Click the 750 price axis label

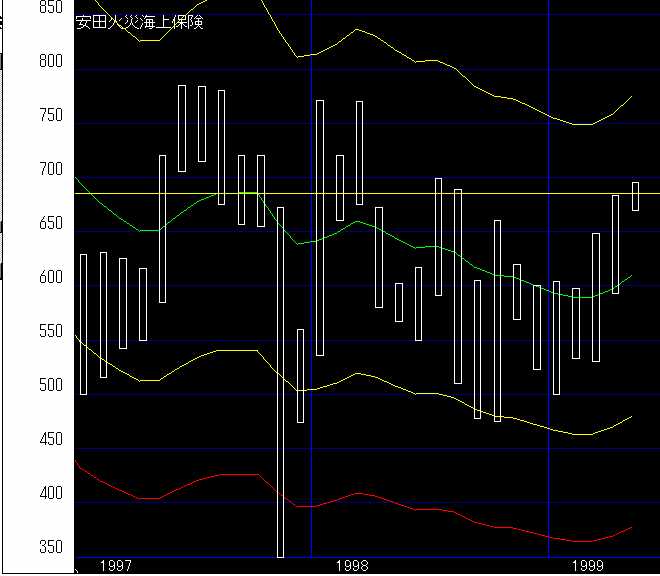pos(50,115)
